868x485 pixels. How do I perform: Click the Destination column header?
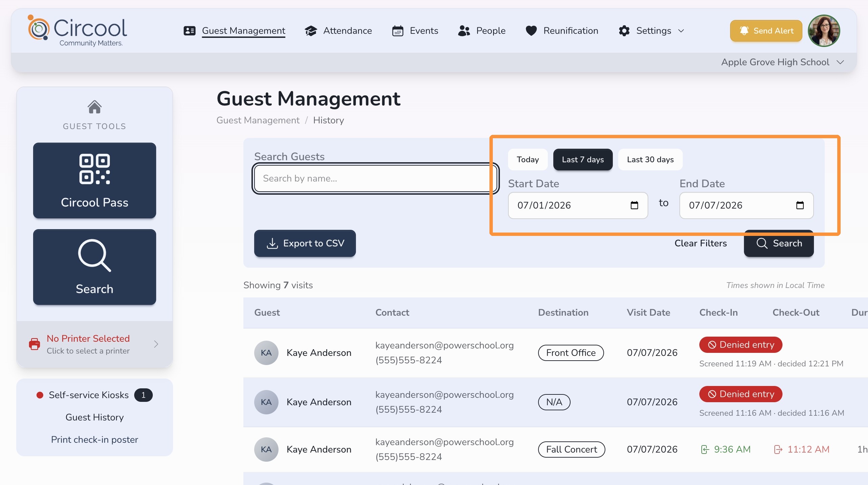pyautogui.click(x=563, y=313)
